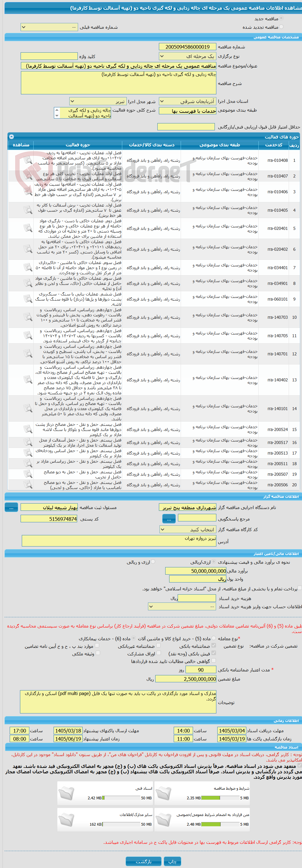Open view icon for row rra-200524
The height and width of the screenshot is (868, 302).
(28, 429)
